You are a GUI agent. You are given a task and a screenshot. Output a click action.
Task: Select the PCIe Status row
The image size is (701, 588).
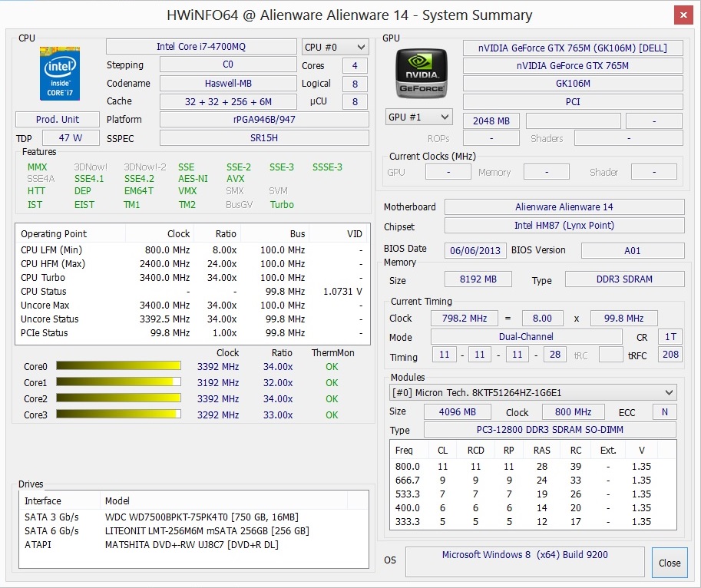pyautogui.click(x=193, y=333)
